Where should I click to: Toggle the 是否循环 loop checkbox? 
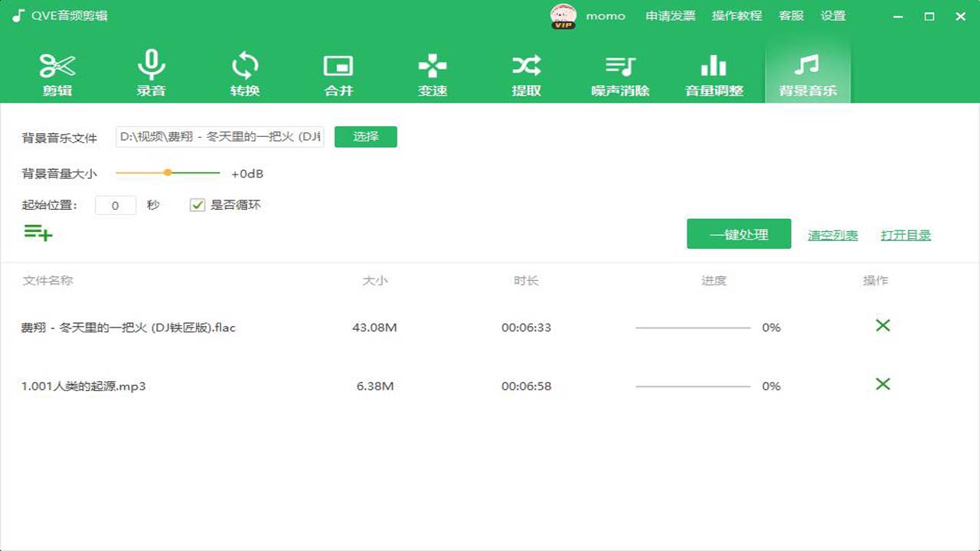tap(197, 204)
